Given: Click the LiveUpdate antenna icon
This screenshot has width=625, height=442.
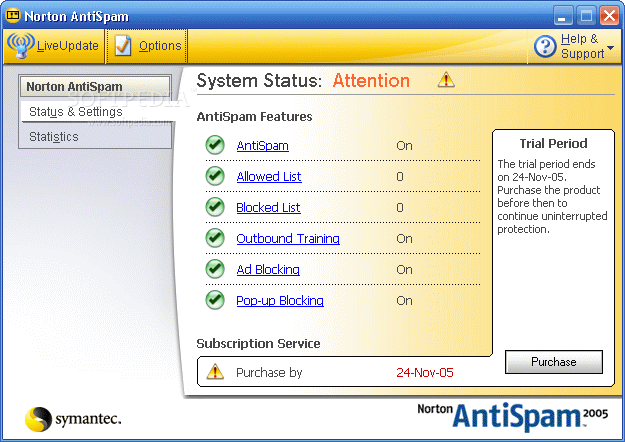Looking at the screenshot, I should tap(20, 45).
